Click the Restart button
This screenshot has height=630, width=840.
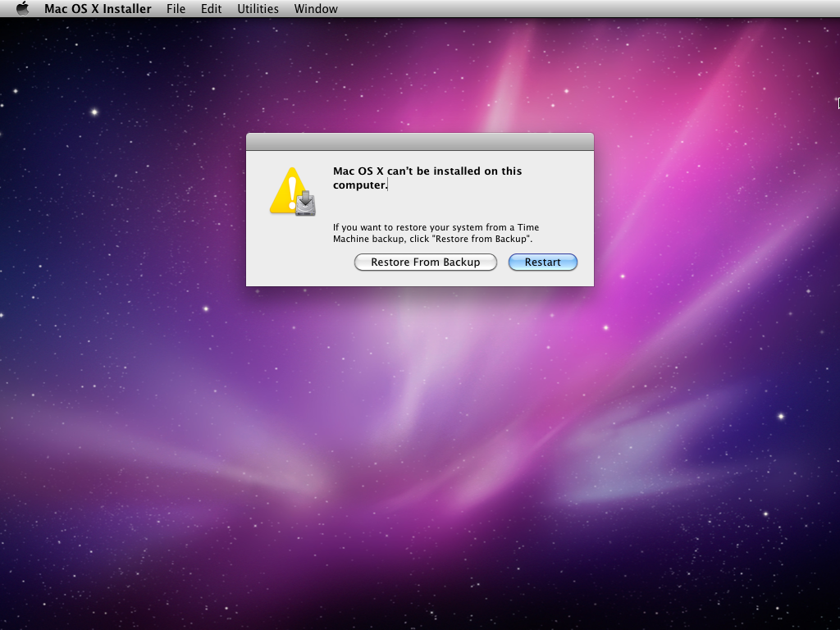coord(543,262)
